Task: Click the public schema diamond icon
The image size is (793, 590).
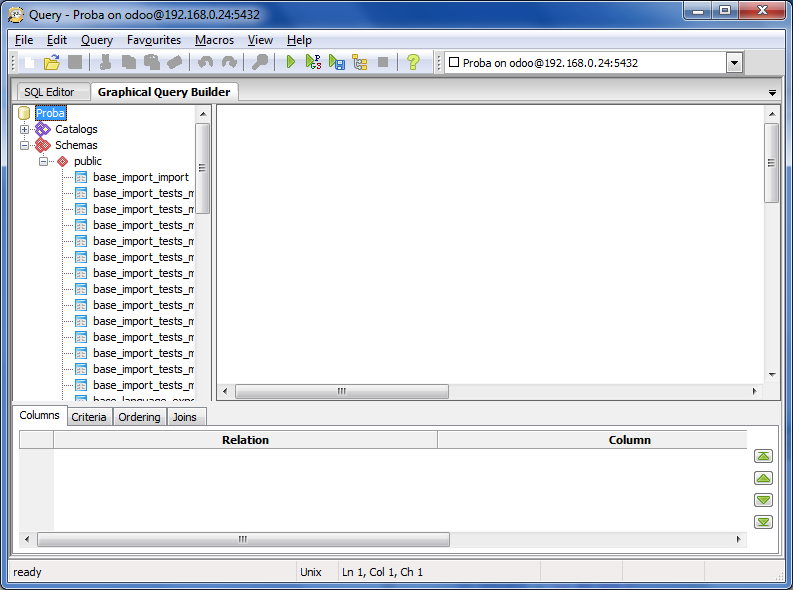Action: [x=63, y=162]
